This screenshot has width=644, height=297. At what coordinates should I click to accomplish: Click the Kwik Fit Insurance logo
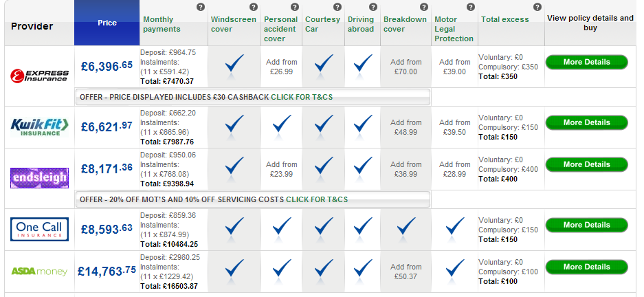(x=39, y=126)
